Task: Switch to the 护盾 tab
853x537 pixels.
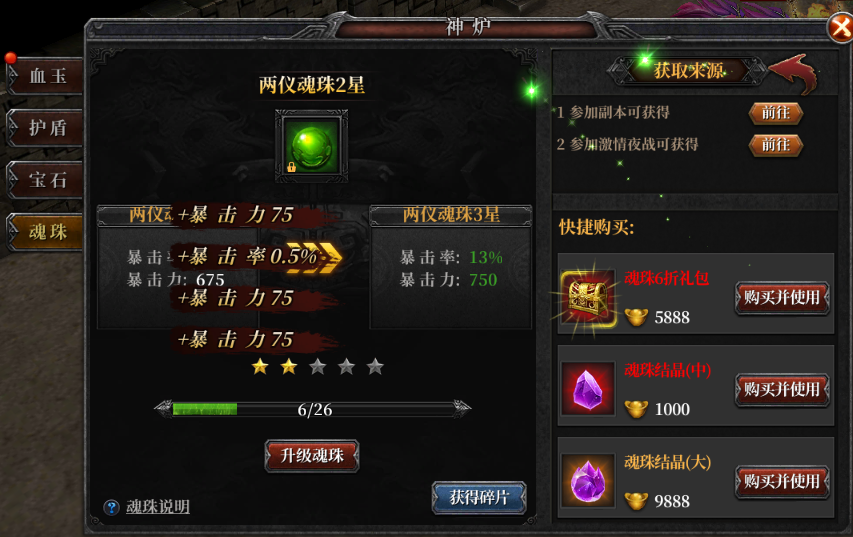Action: [x=45, y=128]
